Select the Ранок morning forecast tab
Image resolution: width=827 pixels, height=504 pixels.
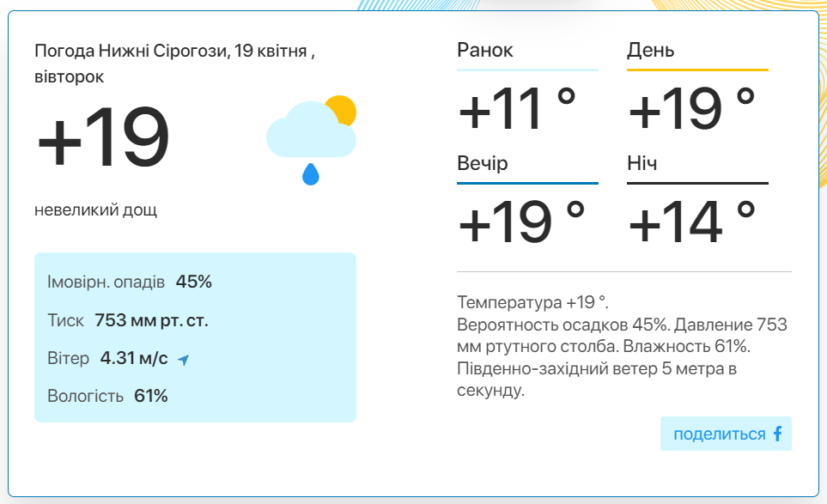484,50
